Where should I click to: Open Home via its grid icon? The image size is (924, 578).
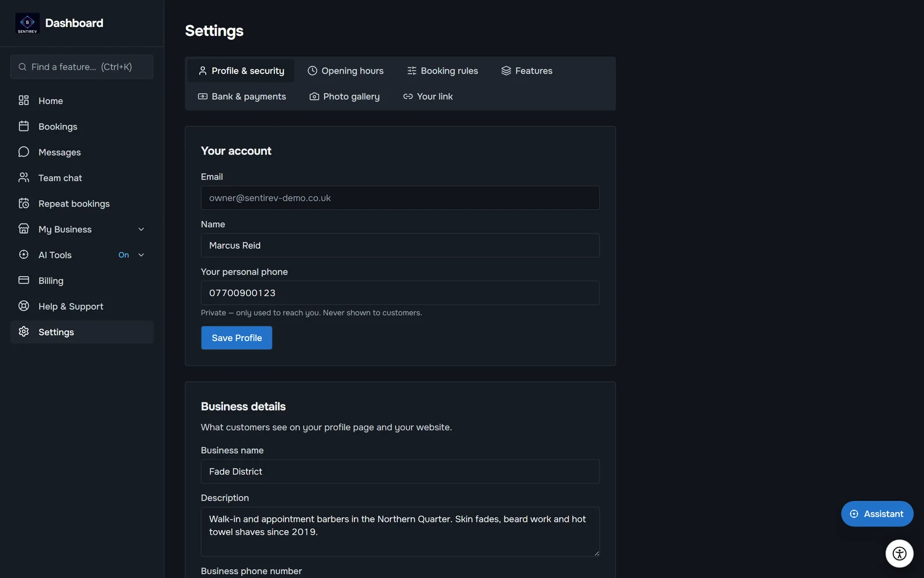[x=24, y=101]
